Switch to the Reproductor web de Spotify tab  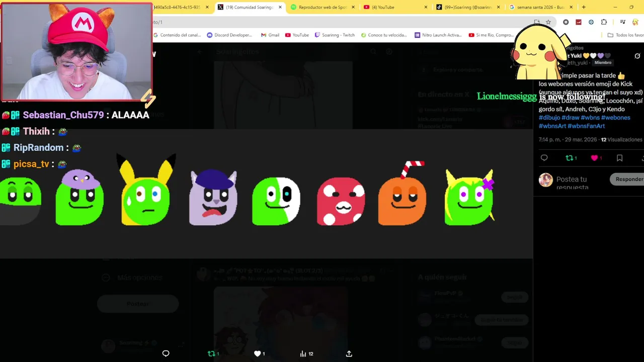click(322, 7)
